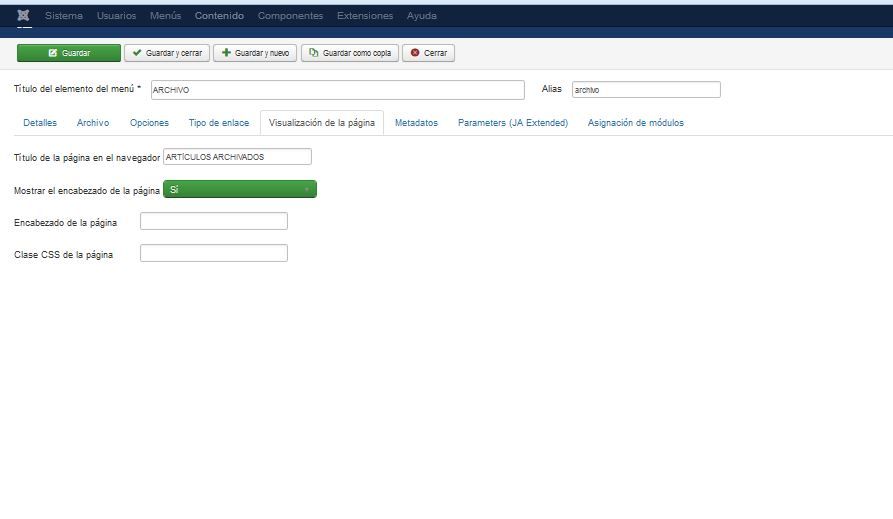Open Mostrar el encabezado de la página dropdown
Screen dimensions: 893x519
pyautogui.click(x=240, y=189)
